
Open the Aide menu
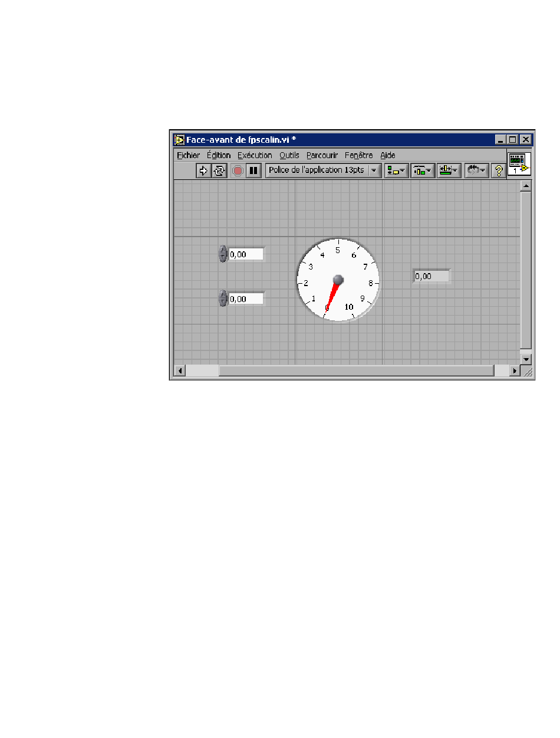(x=387, y=155)
